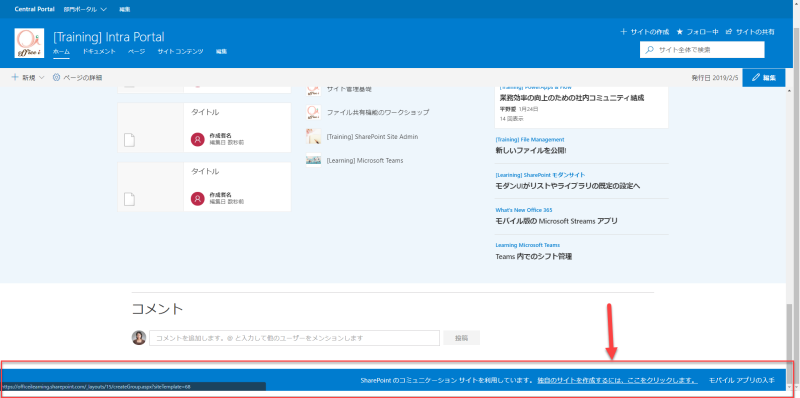Click the comment input field
The image size is (800, 398).
point(294,338)
